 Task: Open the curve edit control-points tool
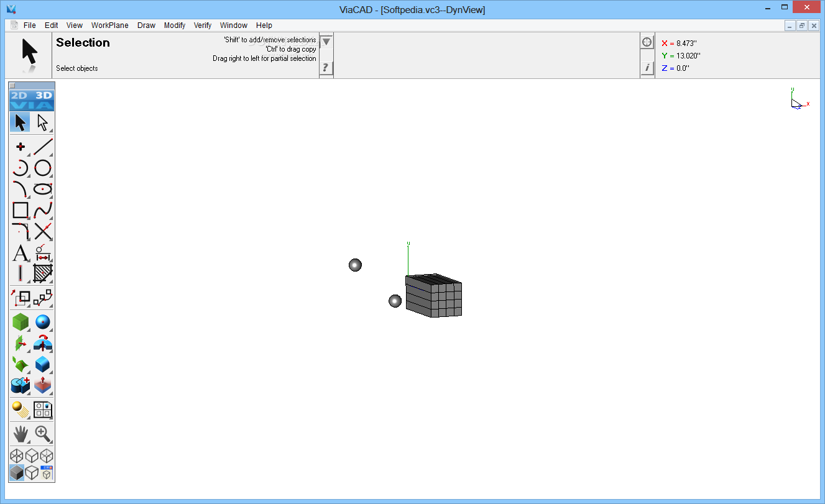(42, 298)
